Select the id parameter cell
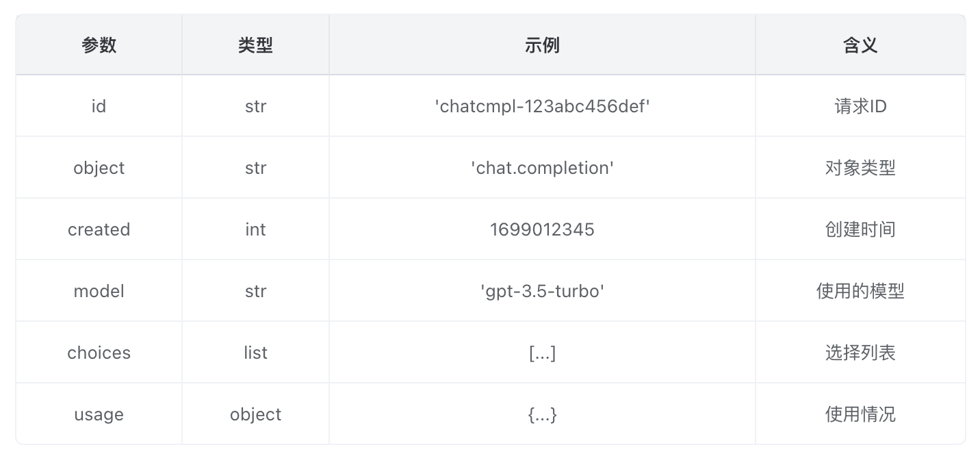This screenshot has width=980, height=456. 99,106
